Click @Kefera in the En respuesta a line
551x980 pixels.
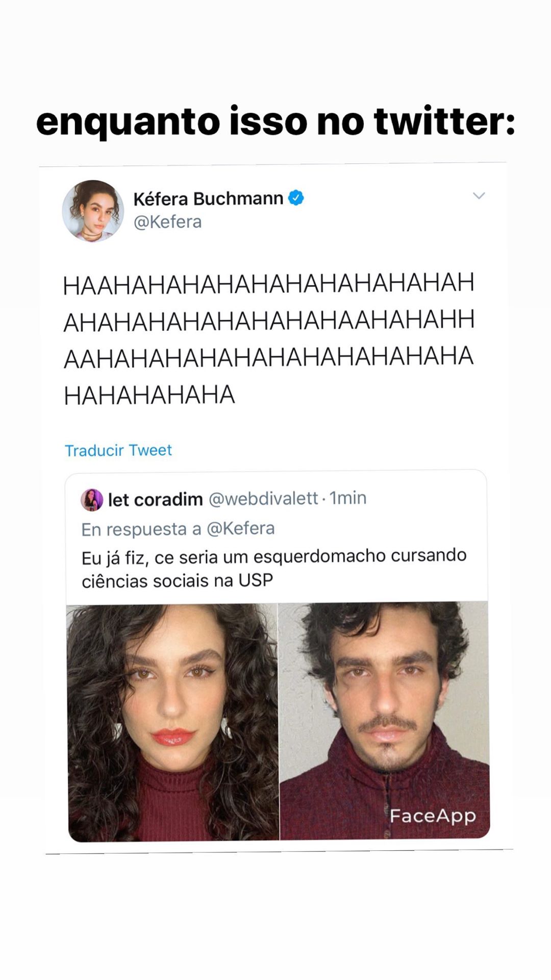click(240, 528)
